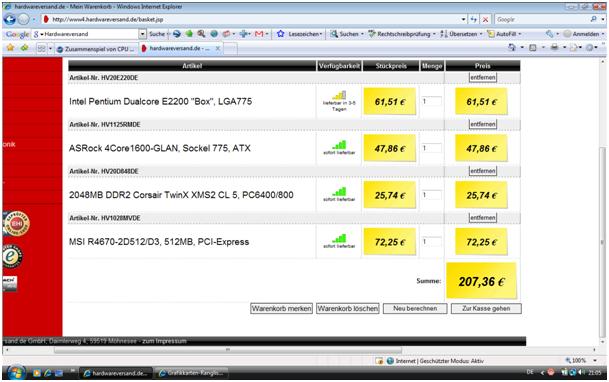Click the browser Back arrow button
Screen dimensions: 609x382
point(10,19)
